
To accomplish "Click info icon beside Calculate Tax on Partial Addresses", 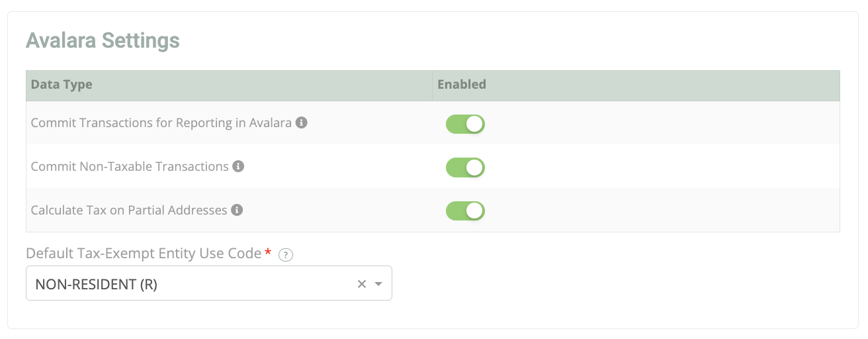I will 237,210.
